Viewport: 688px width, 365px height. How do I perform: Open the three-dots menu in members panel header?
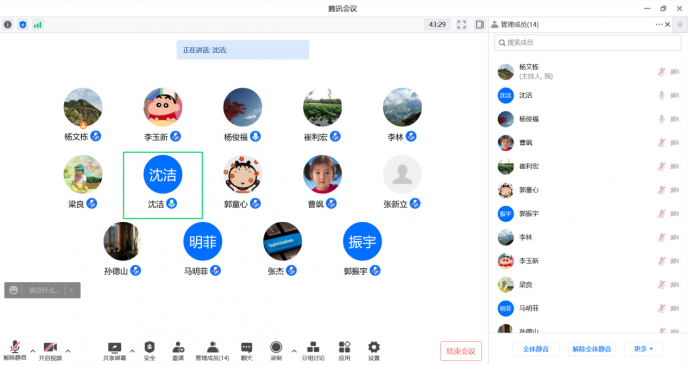click(659, 25)
